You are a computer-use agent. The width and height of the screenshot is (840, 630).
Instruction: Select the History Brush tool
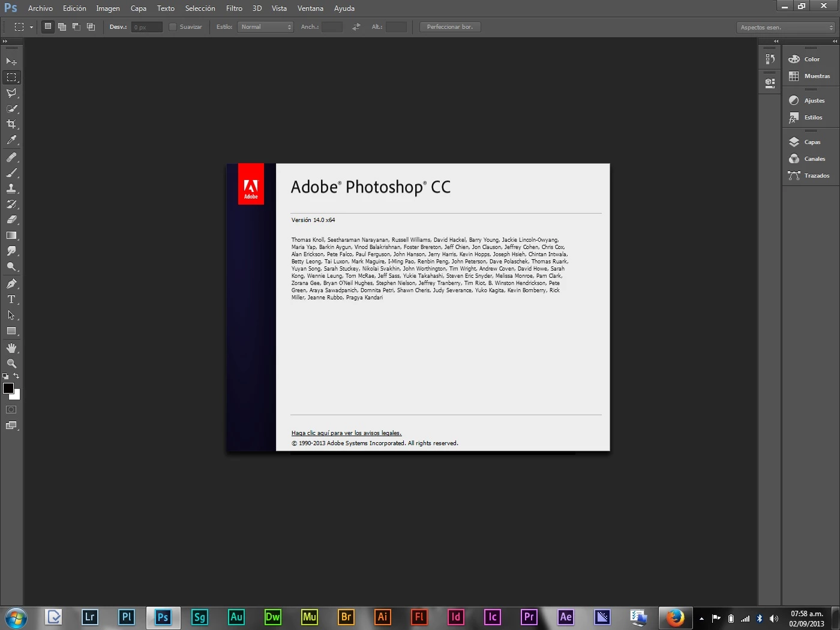11,204
